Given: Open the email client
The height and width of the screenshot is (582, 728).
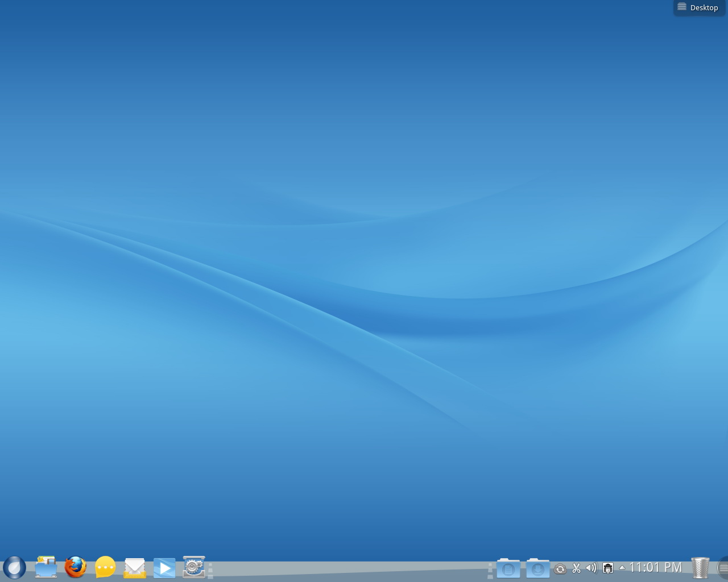Looking at the screenshot, I should (134, 567).
